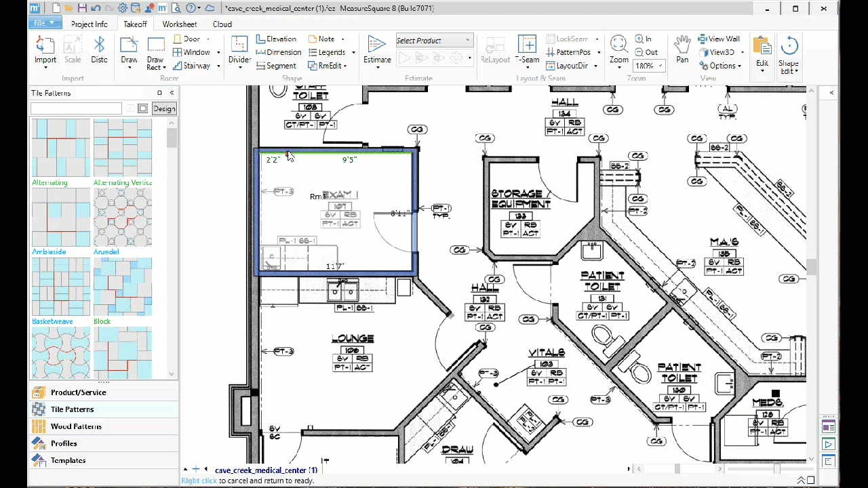The image size is (868, 488).
Task: Select the Elevation tool
Action: [276, 39]
